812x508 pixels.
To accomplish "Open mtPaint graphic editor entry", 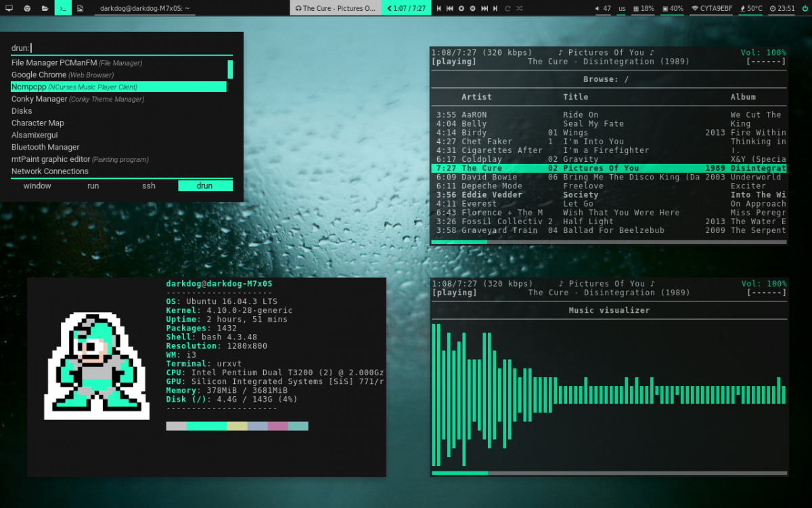I will 118,159.
